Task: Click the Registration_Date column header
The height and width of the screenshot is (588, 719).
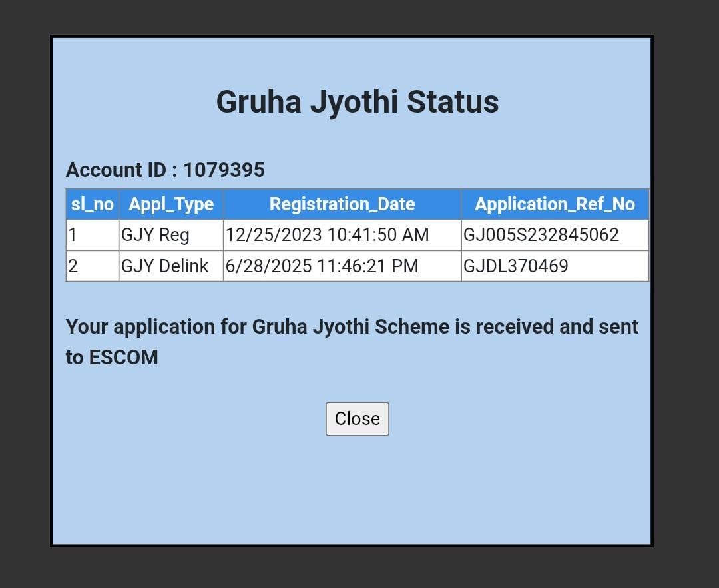Action: (x=342, y=204)
